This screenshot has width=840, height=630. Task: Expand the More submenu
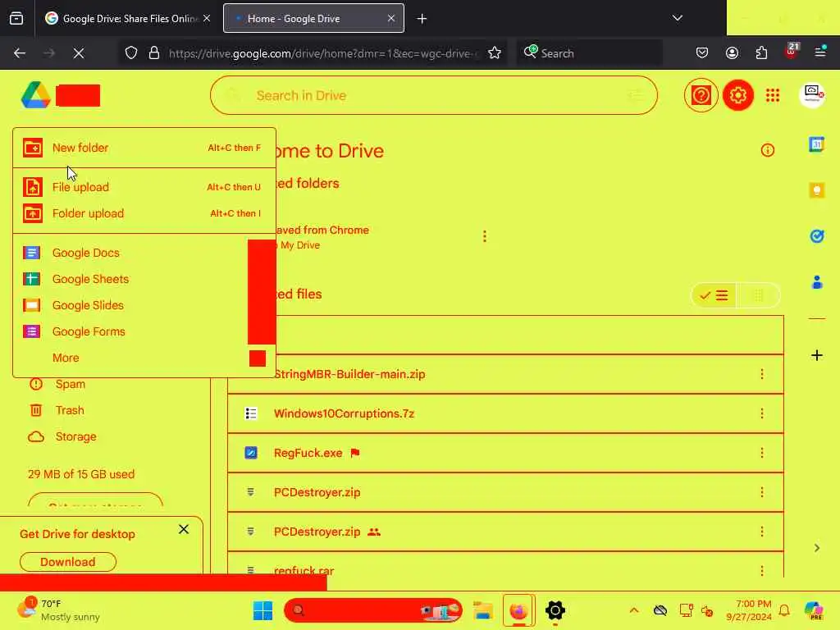pyautogui.click(x=144, y=358)
